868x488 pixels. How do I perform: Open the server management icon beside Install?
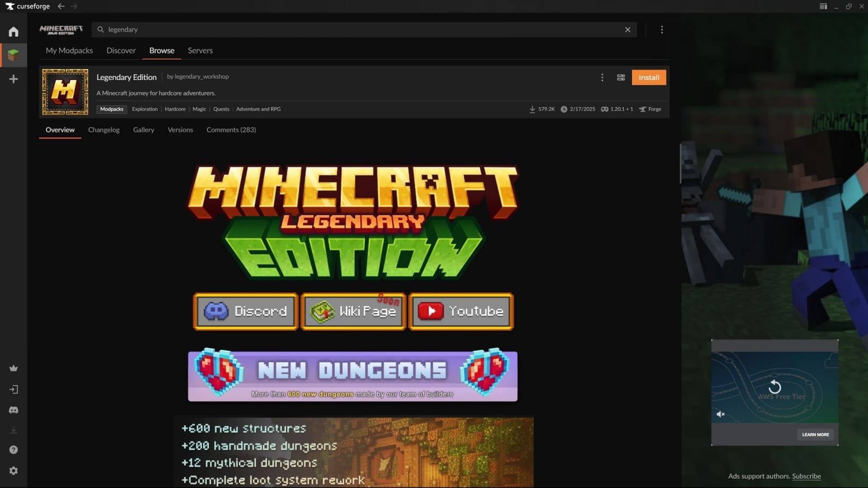621,77
